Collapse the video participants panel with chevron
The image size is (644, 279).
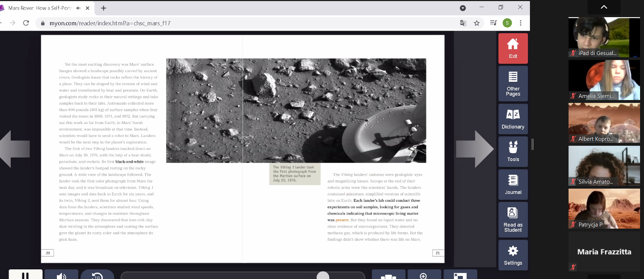[x=604, y=7]
